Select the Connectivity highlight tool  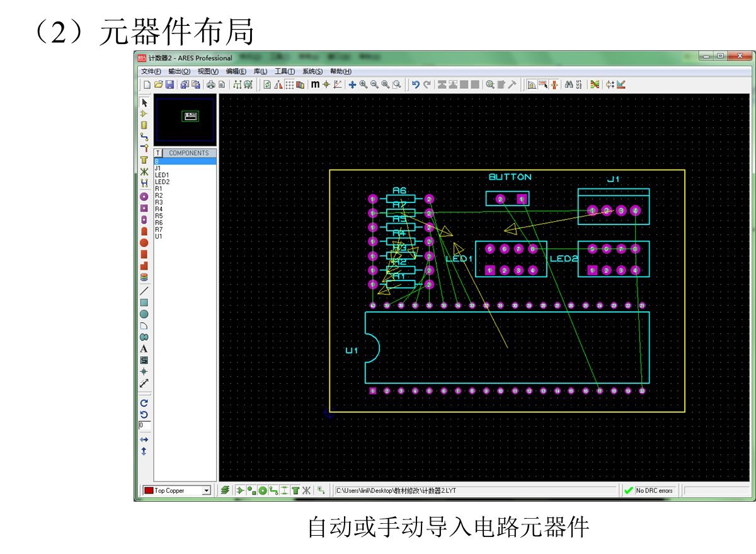(144, 183)
